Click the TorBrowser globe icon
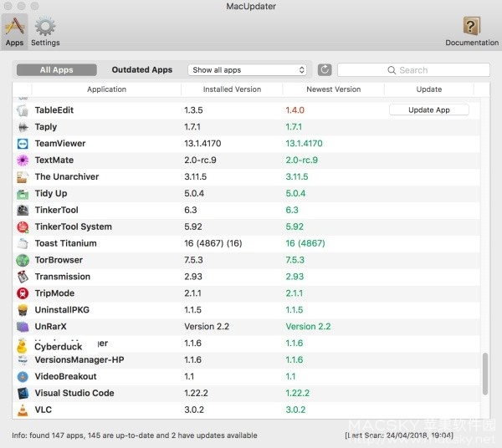 coord(23,260)
